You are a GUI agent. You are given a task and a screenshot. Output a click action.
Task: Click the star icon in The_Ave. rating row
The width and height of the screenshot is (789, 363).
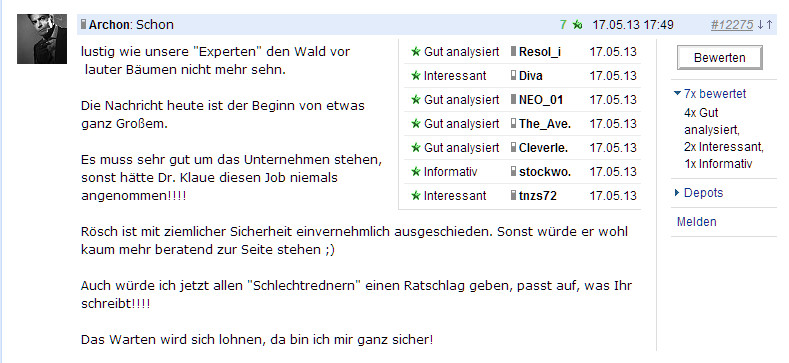click(416, 123)
